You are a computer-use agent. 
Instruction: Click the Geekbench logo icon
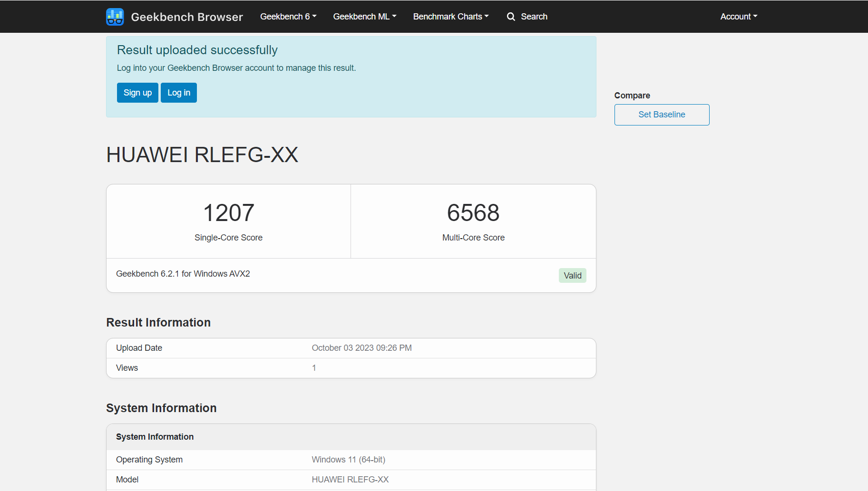coord(115,17)
